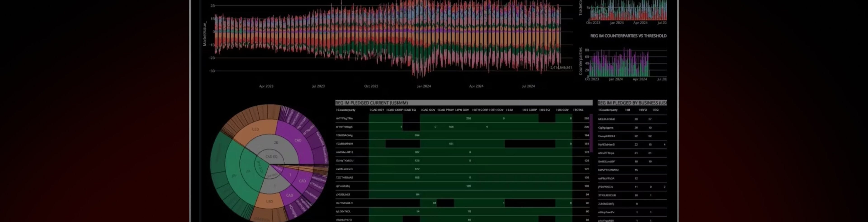
Task: Sort by the US CORP column header
Action: [529, 110]
